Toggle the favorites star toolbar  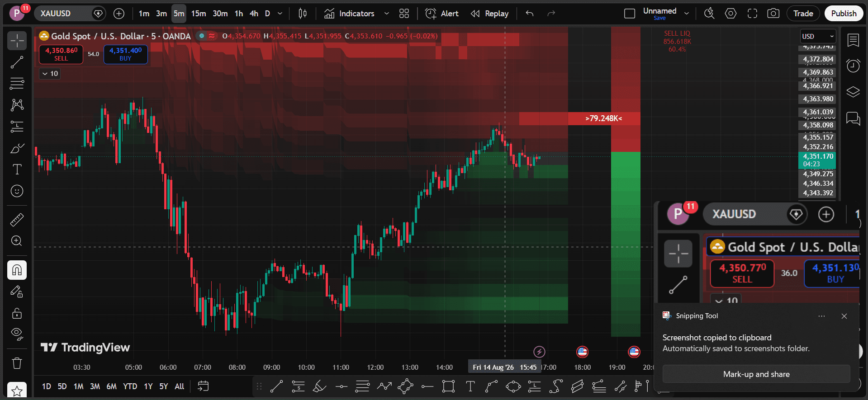pyautogui.click(x=17, y=391)
